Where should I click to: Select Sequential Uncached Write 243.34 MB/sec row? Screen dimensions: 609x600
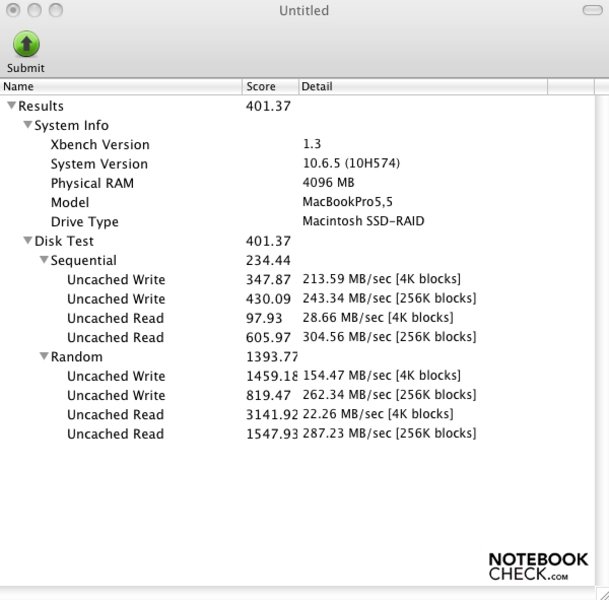[297, 299]
